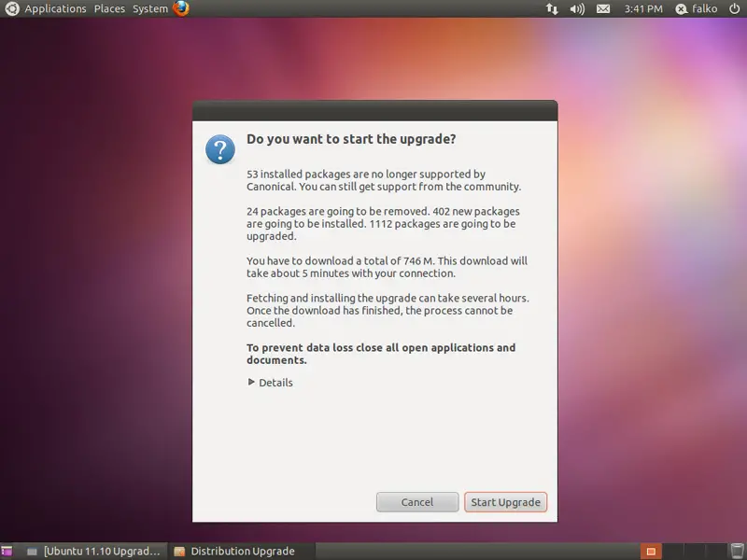Launch Firefox from the top panel

pos(181,8)
